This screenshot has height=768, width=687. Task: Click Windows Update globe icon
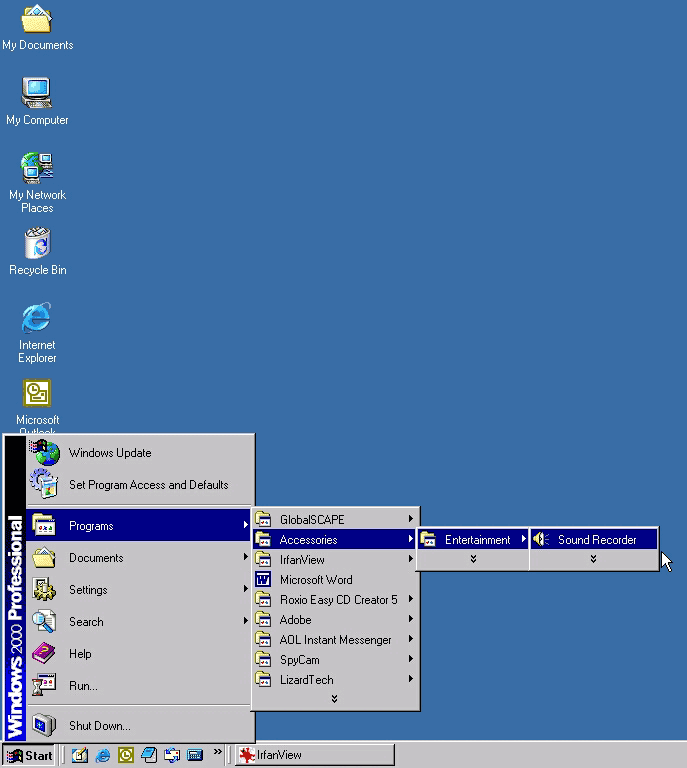(x=45, y=453)
